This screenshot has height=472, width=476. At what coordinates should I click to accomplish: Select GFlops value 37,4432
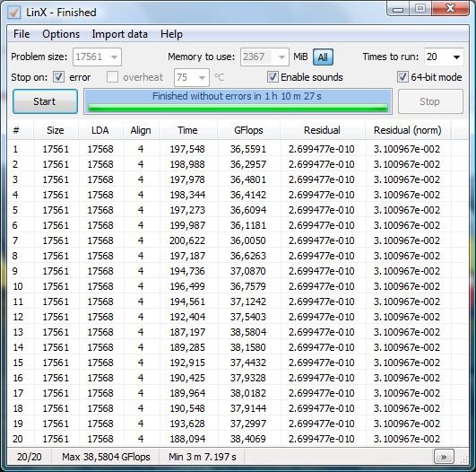[x=248, y=363]
